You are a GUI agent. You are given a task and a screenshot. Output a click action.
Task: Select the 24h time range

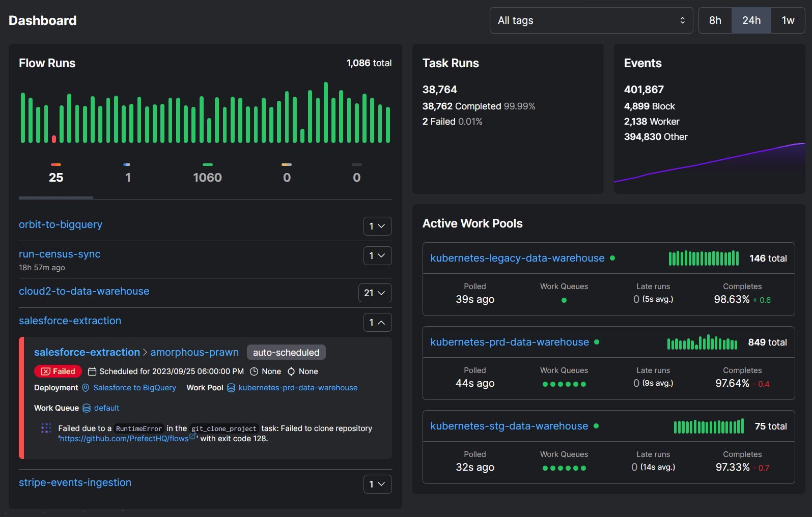pyautogui.click(x=751, y=20)
